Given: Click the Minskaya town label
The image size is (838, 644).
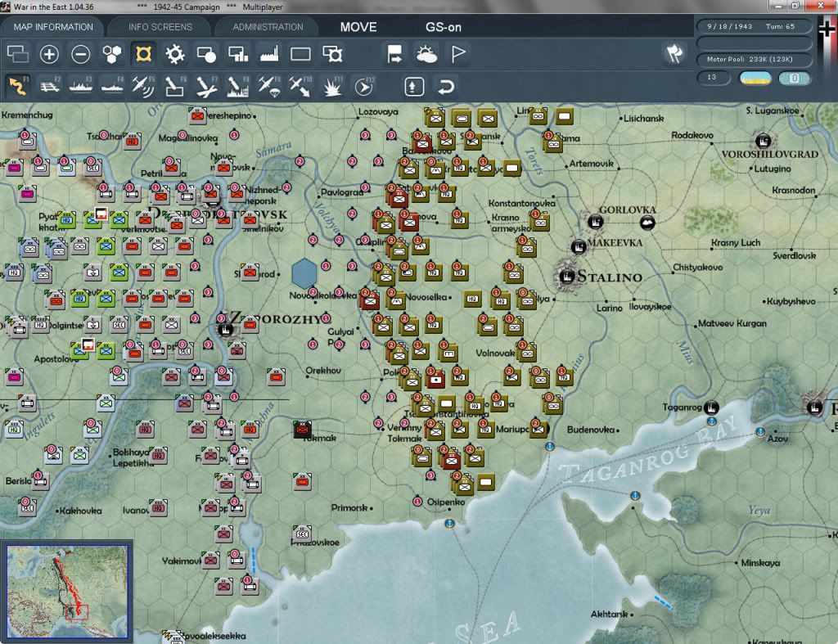Looking at the screenshot, I should tap(760, 563).
